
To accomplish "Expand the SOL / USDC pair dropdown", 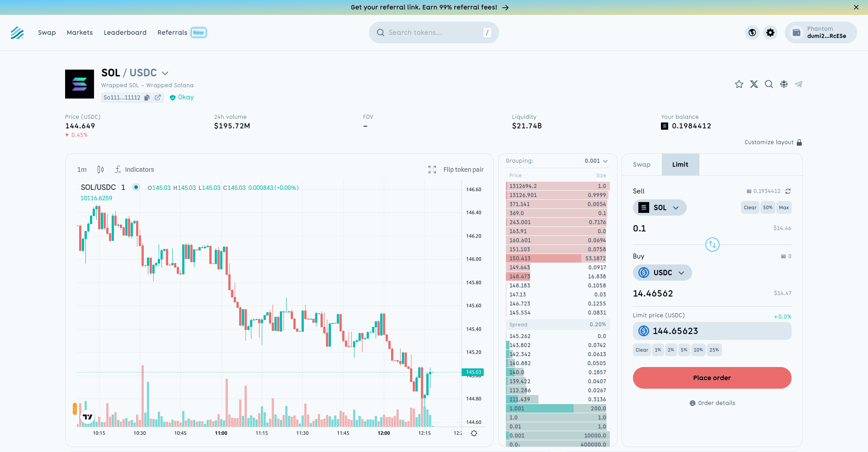I will [165, 73].
